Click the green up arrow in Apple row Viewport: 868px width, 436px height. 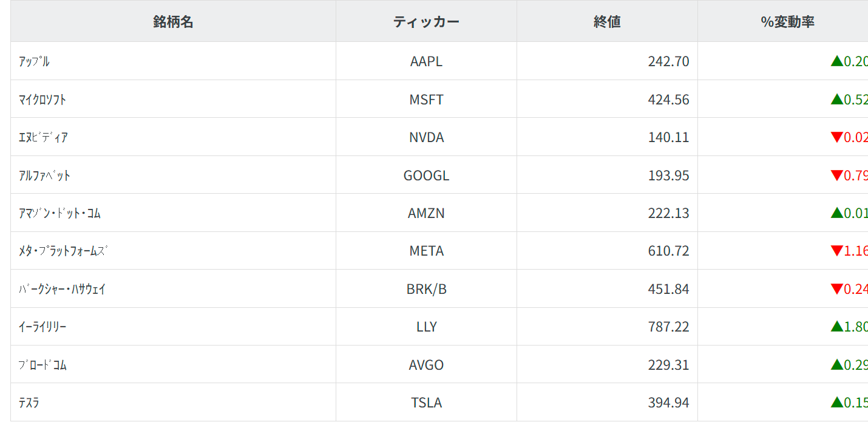(x=837, y=61)
